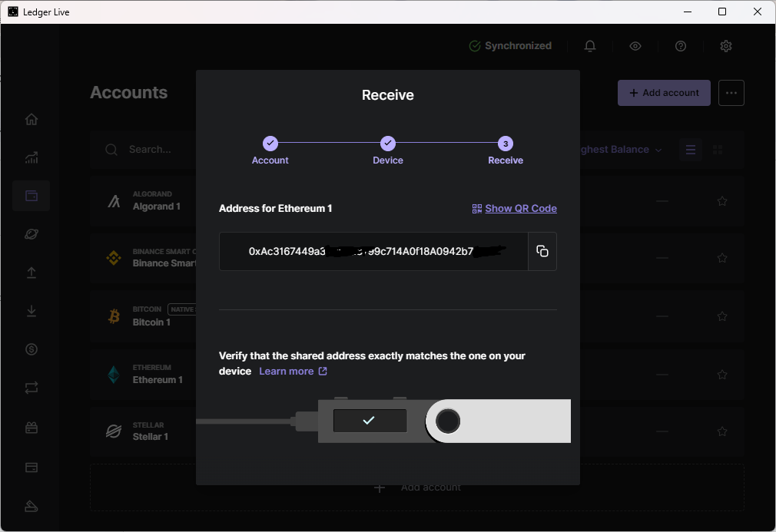Click the Stellar logo icon

(x=114, y=431)
